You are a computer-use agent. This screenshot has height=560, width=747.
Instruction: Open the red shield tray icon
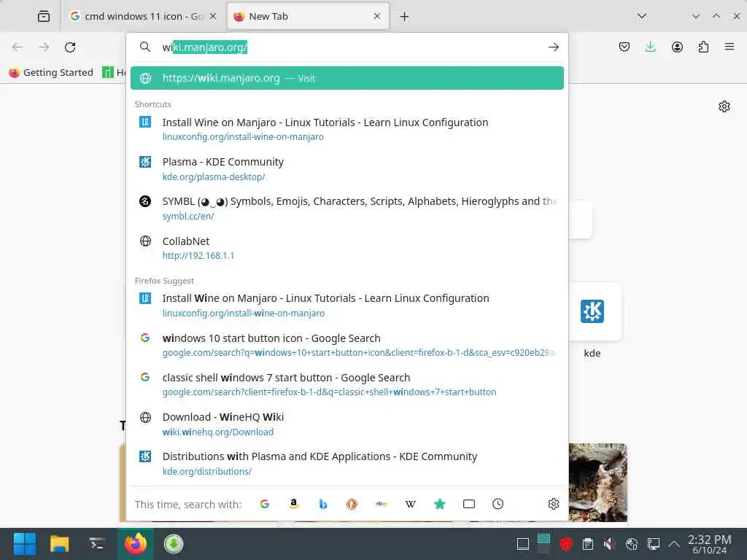[565, 544]
